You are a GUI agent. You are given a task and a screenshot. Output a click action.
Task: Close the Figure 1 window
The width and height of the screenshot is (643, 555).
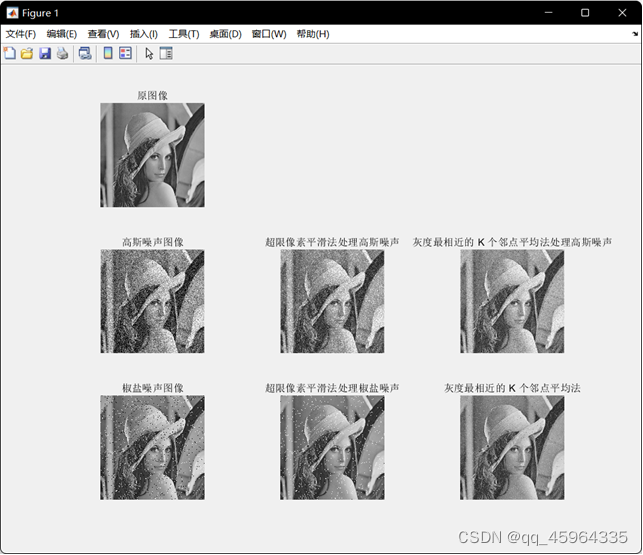click(x=622, y=13)
